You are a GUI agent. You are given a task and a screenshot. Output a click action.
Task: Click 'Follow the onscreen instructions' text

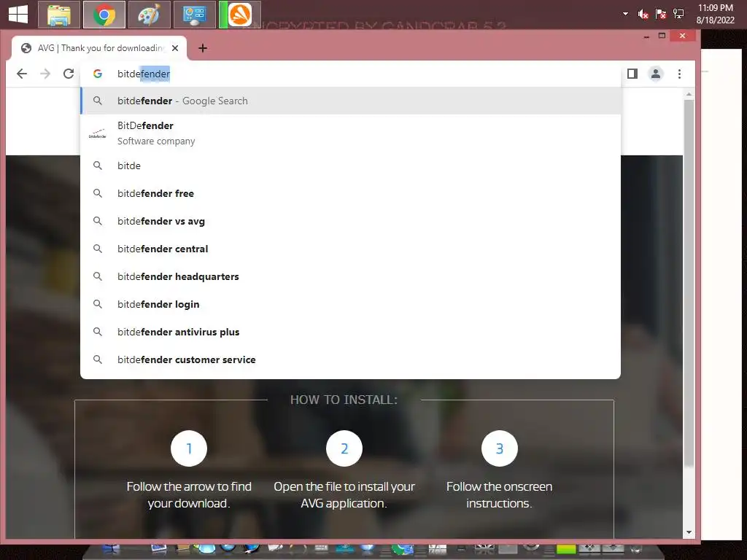click(499, 495)
